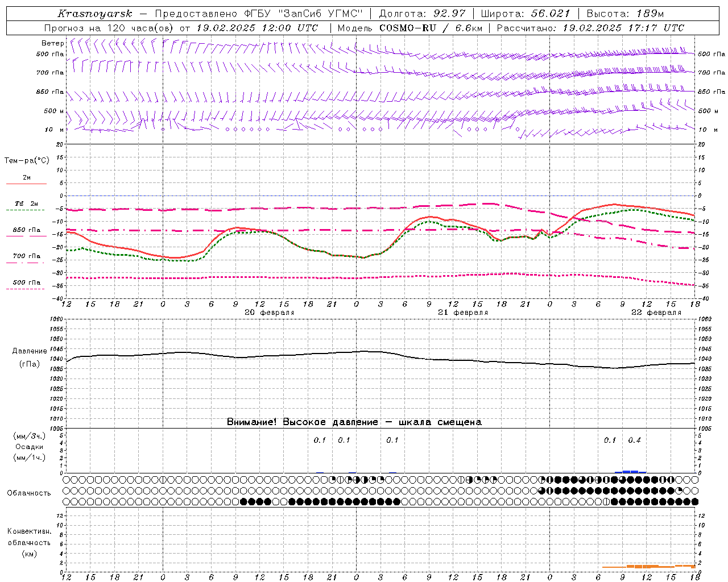
Task: Click the model name COSMO-RU / 6.6км
Action: [431, 28]
